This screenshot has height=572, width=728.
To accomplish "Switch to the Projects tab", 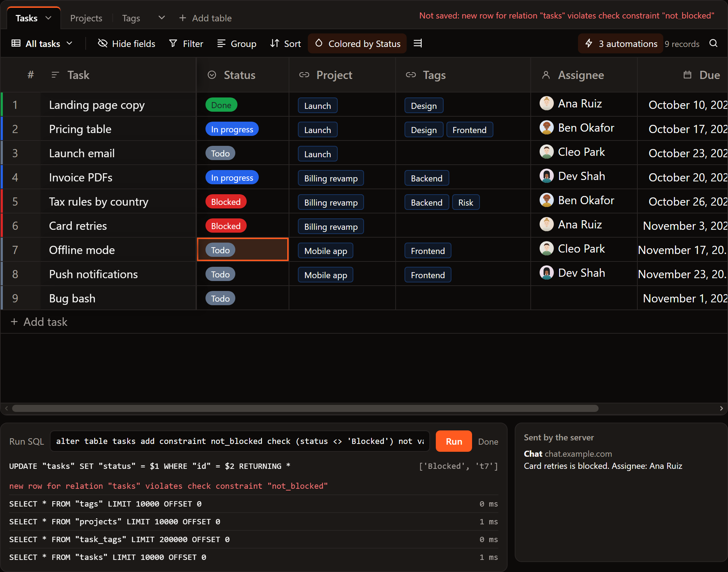I will 86,18.
